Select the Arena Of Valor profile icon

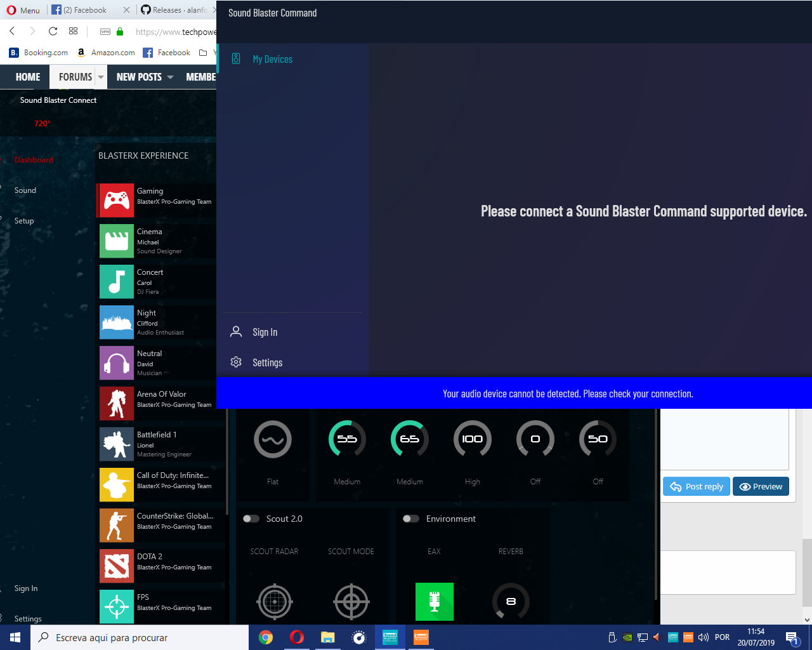pos(117,404)
